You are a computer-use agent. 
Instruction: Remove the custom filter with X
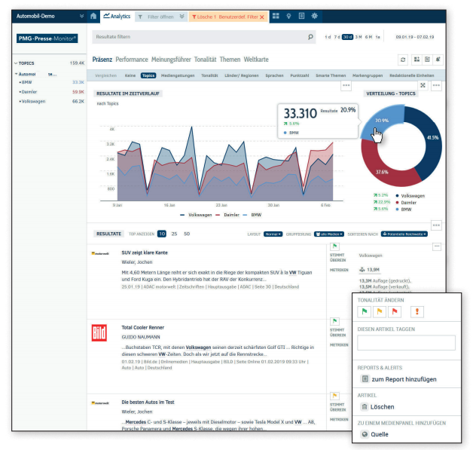[261, 17]
